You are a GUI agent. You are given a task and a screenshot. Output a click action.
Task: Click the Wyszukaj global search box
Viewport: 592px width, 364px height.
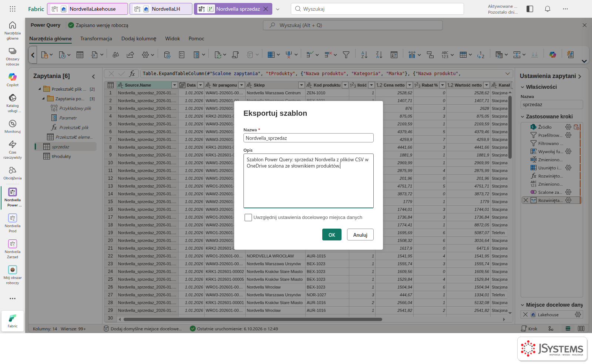point(377,9)
